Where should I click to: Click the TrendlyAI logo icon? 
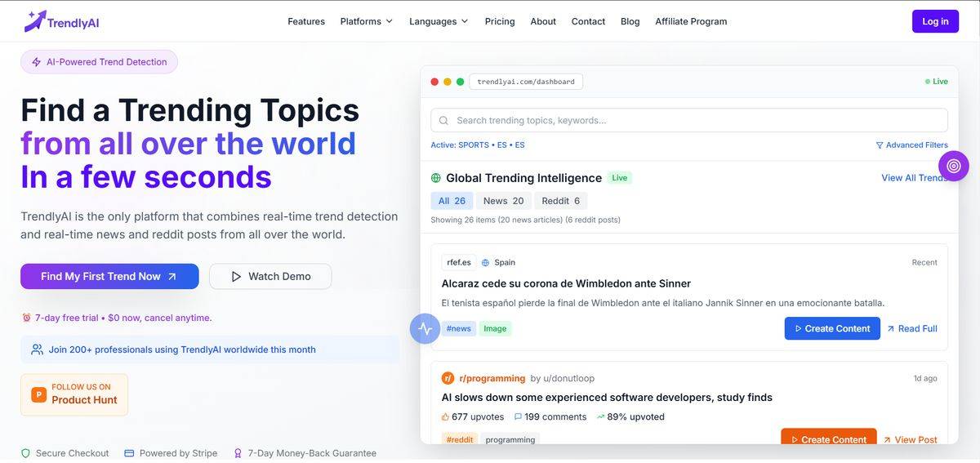34,21
